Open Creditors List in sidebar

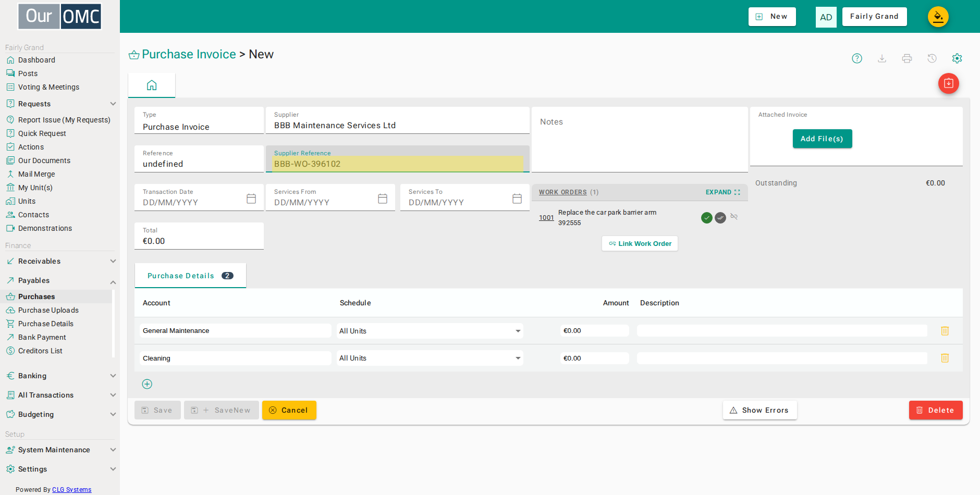[40, 351]
